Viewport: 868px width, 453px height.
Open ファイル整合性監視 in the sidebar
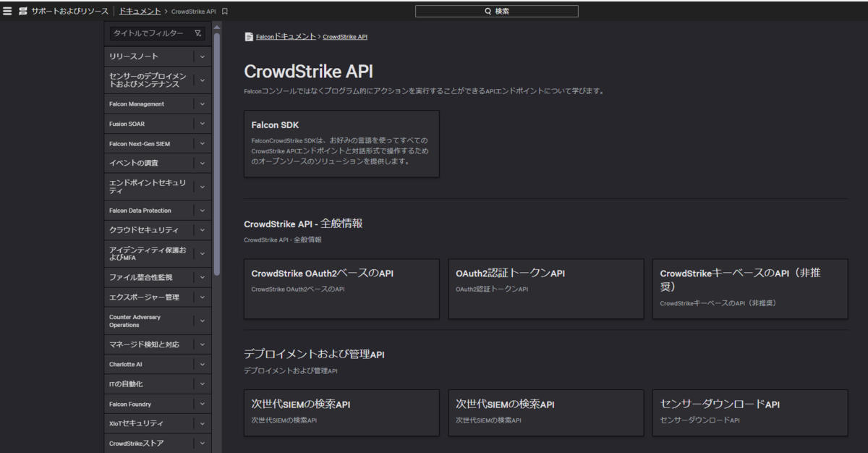tap(141, 277)
